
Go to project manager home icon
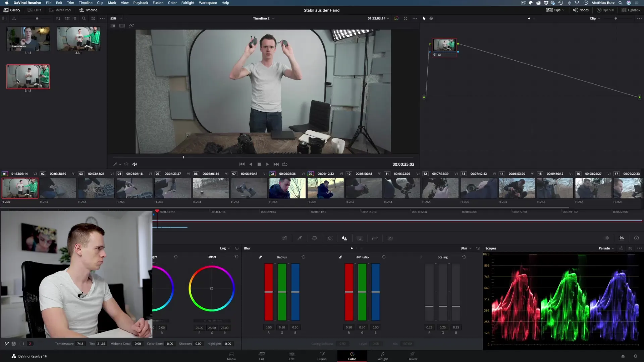623,356
